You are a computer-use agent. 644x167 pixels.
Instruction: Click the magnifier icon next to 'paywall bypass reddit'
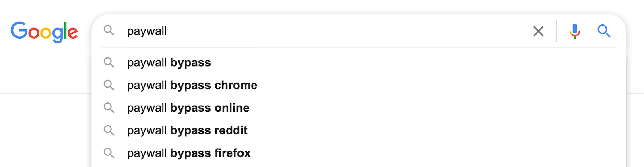[x=109, y=130]
